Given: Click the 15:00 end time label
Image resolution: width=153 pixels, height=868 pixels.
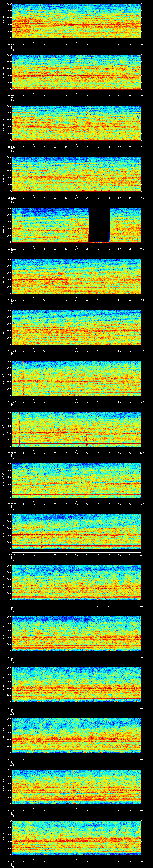Looking at the screenshot, I should click(141, 44).
